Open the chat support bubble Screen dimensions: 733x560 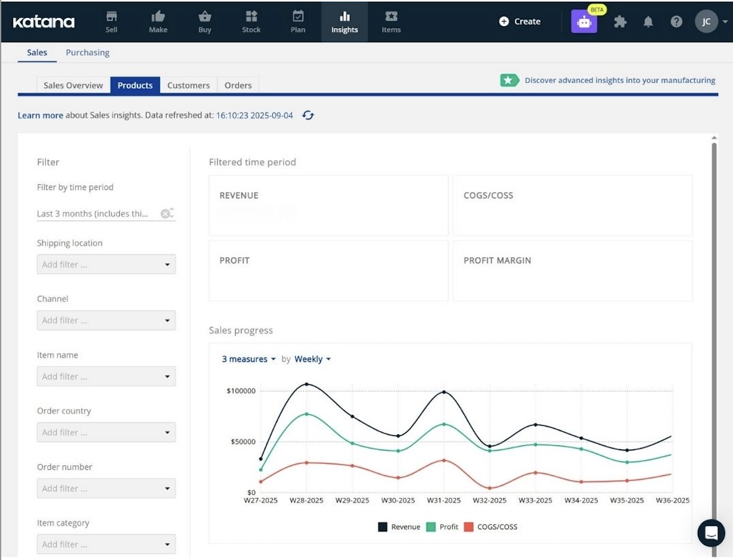coord(711,533)
